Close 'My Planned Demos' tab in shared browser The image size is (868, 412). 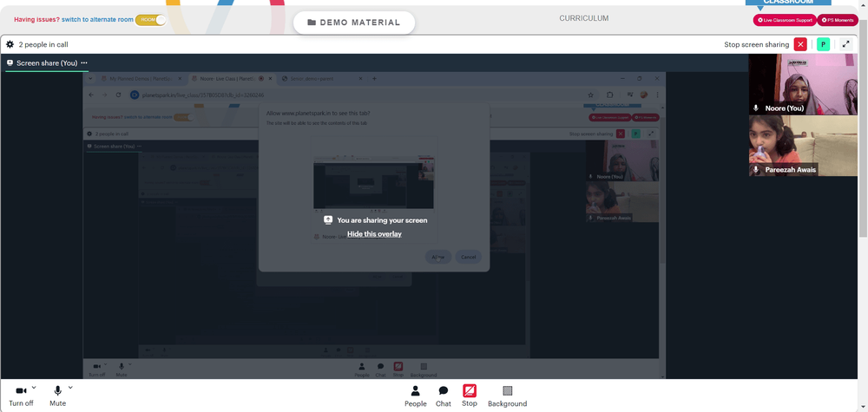180,79
